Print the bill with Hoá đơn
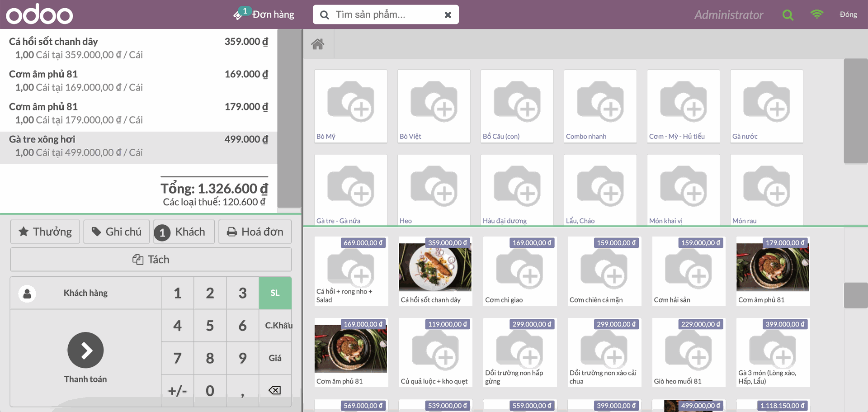Screen dimensions: 868x412 [x=255, y=232]
